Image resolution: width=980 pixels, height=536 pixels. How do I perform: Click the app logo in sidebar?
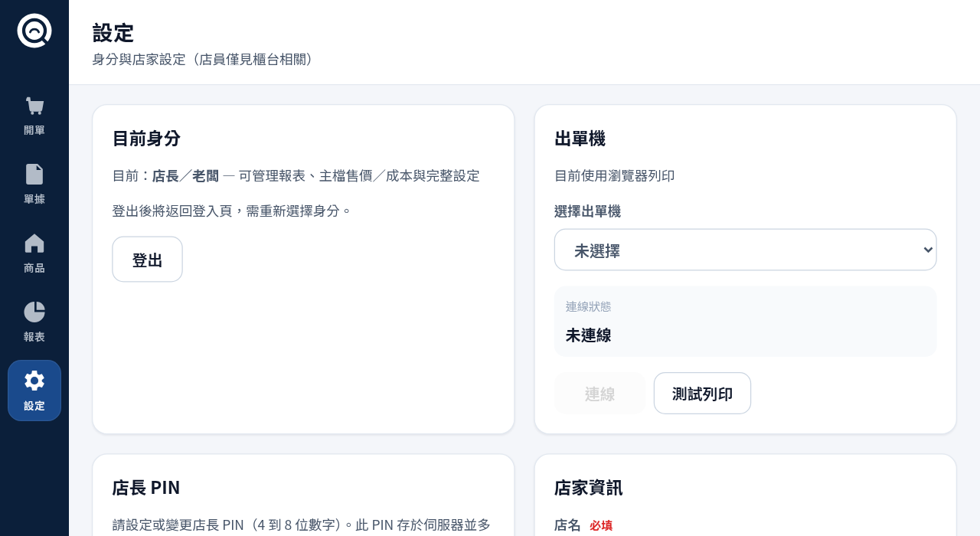point(34,31)
